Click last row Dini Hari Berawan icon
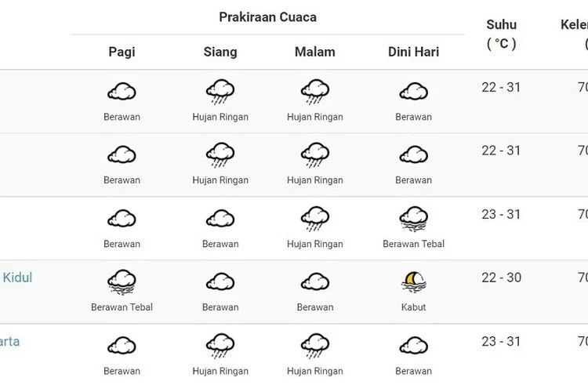The height and width of the screenshot is (392, 588). pos(414,346)
